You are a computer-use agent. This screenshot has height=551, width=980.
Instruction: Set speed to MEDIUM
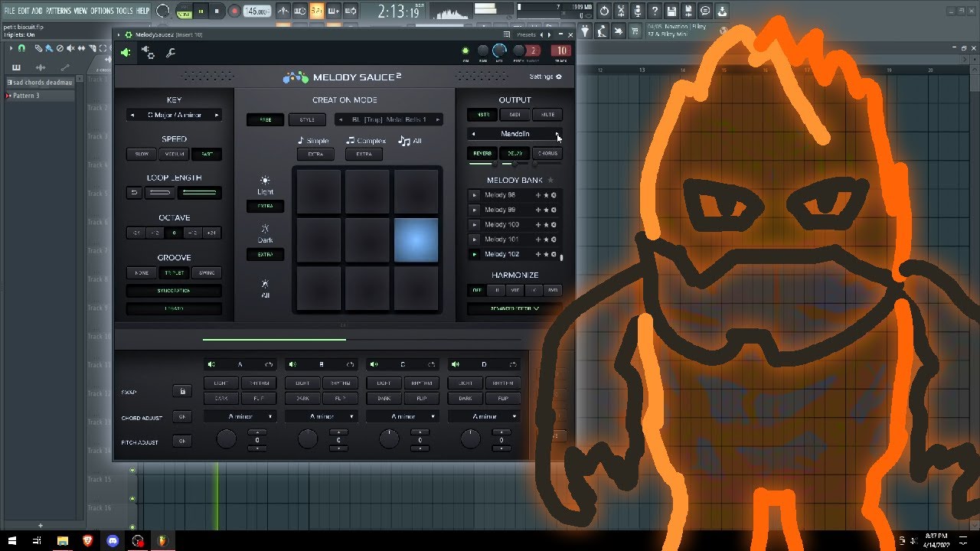[x=175, y=154]
